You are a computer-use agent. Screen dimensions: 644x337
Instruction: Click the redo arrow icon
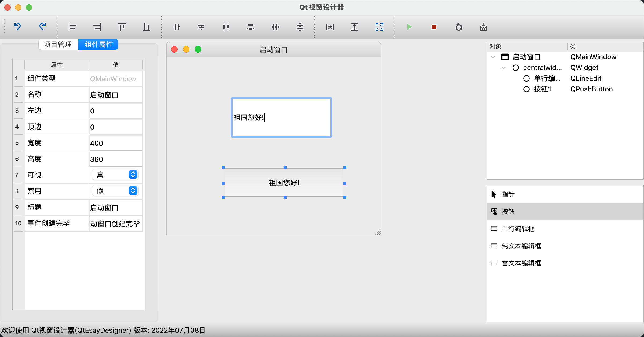(x=42, y=27)
